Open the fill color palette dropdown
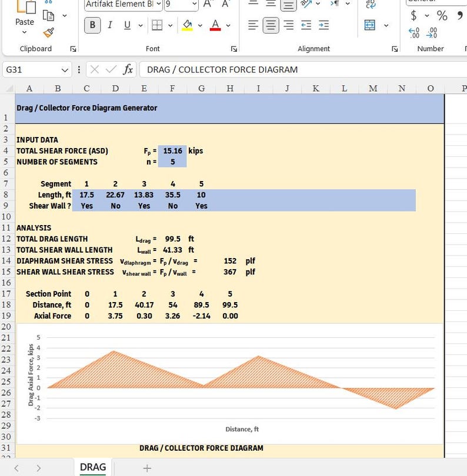This screenshot has width=467, height=476. pos(200,25)
